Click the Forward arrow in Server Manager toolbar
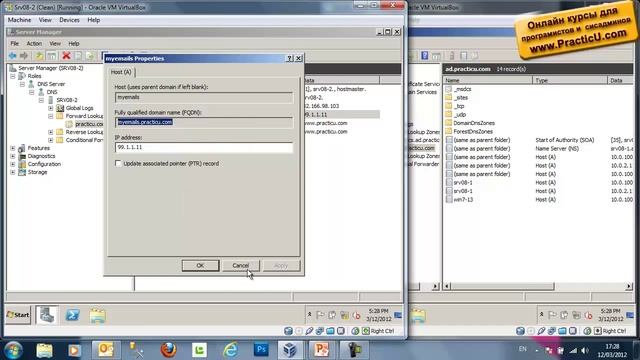The width and height of the screenshot is (640, 360). point(24,56)
